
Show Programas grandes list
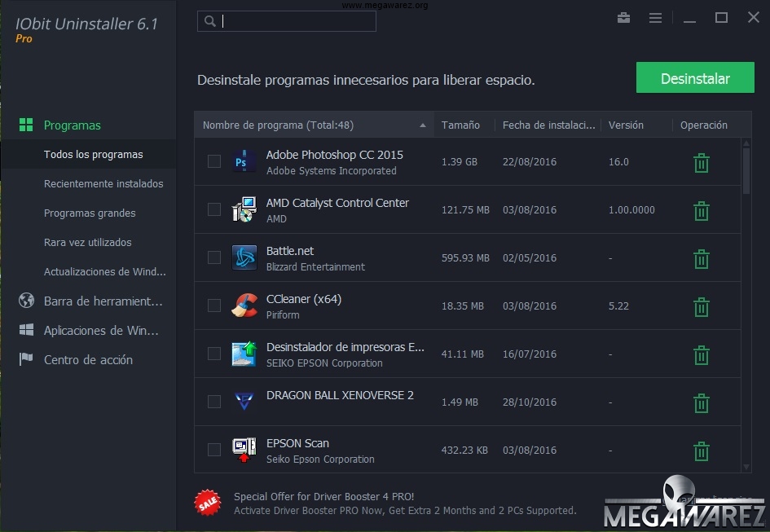[90, 213]
